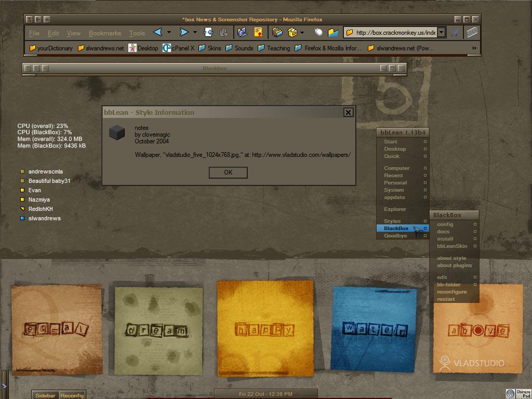532x399 pixels.
Task: Close the bbLean Style Information dialog
Action: (x=348, y=112)
